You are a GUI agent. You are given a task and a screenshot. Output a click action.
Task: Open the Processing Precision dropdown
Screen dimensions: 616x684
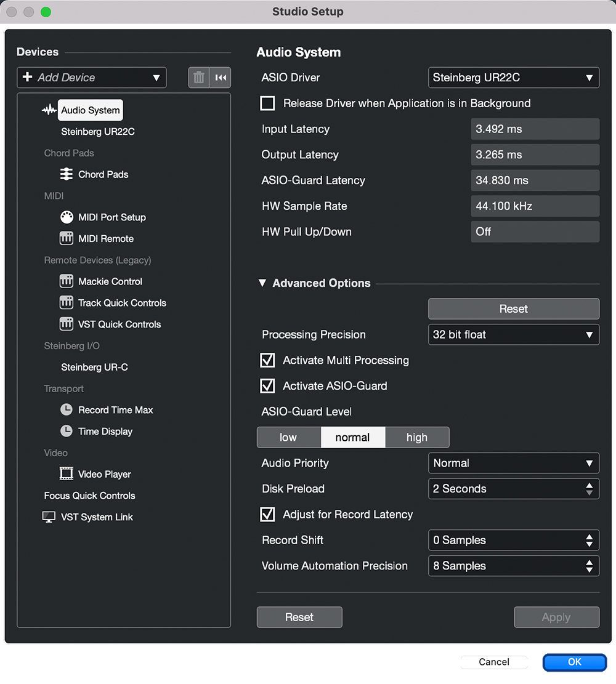click(513, 334)
